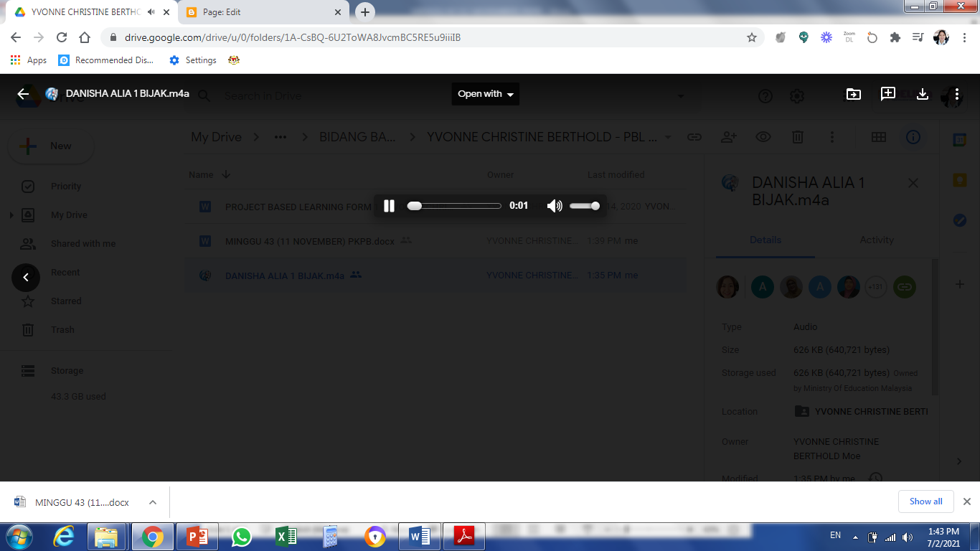Viewport: 980px width, 551px height.
Task: Select the Details tab in the info panel
Action: click(x=765, y=240)
